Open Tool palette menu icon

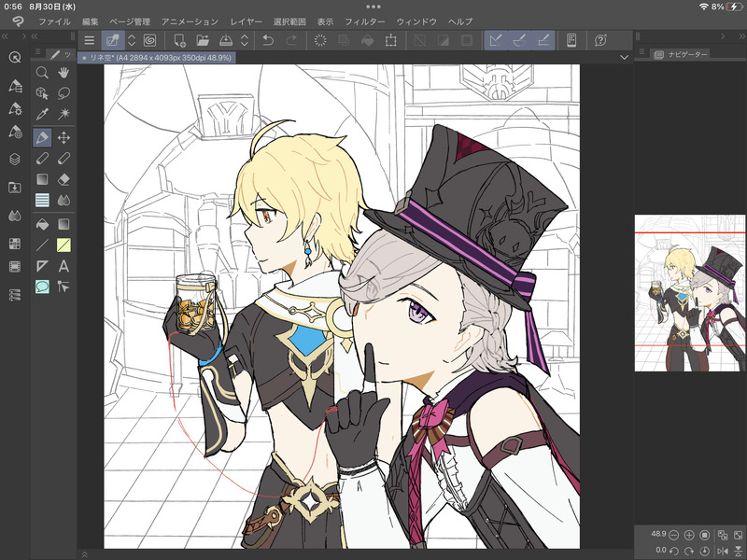click(37, 52)
